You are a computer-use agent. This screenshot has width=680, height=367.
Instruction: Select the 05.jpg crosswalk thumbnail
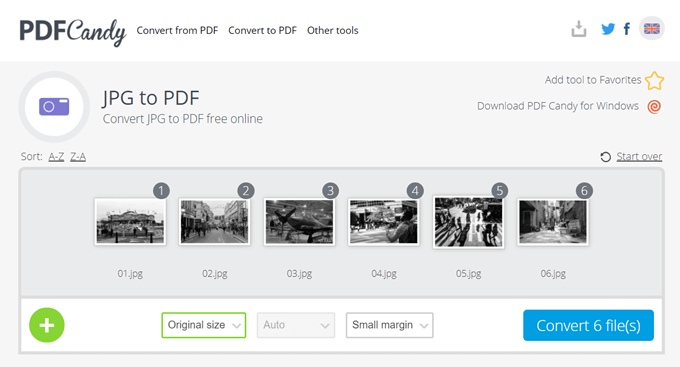click(x=468, y=222)
